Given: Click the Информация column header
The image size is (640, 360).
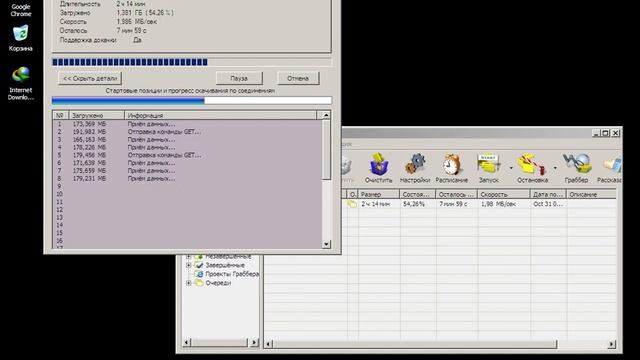Looking at the screenshot, I should (x=220, y=116).
